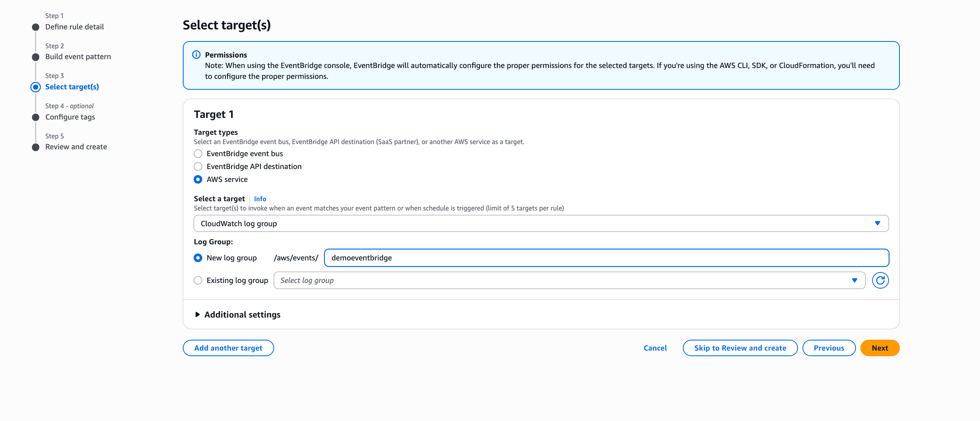Refresh the existing log groups list
980x421 pixels.
(x=881, y=280)
